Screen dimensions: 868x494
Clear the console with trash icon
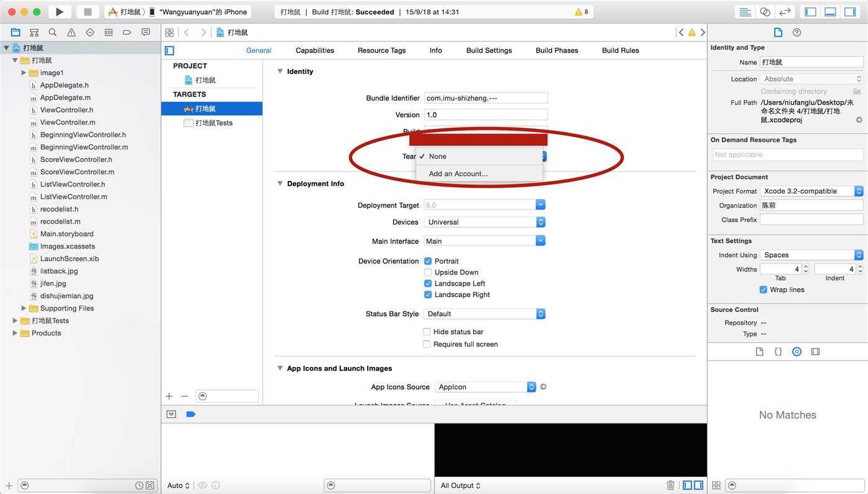point(670,485)
